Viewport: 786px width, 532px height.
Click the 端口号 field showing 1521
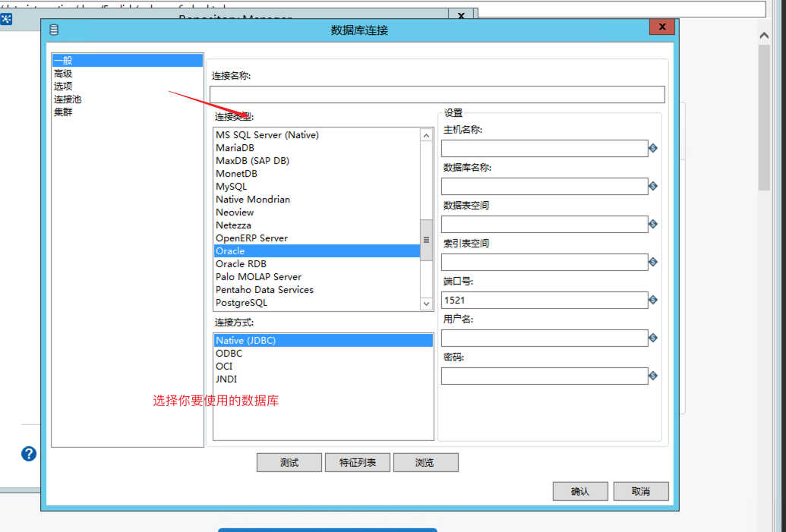[x=545, y=300]
